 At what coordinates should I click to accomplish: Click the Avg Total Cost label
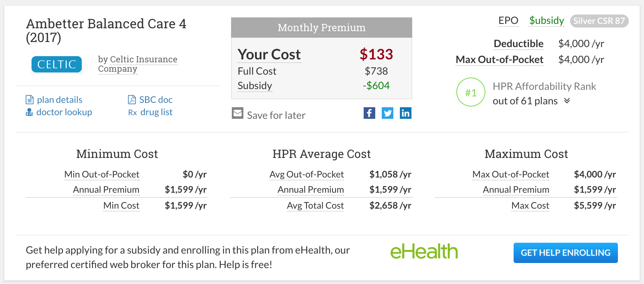(x=315, y=205)
